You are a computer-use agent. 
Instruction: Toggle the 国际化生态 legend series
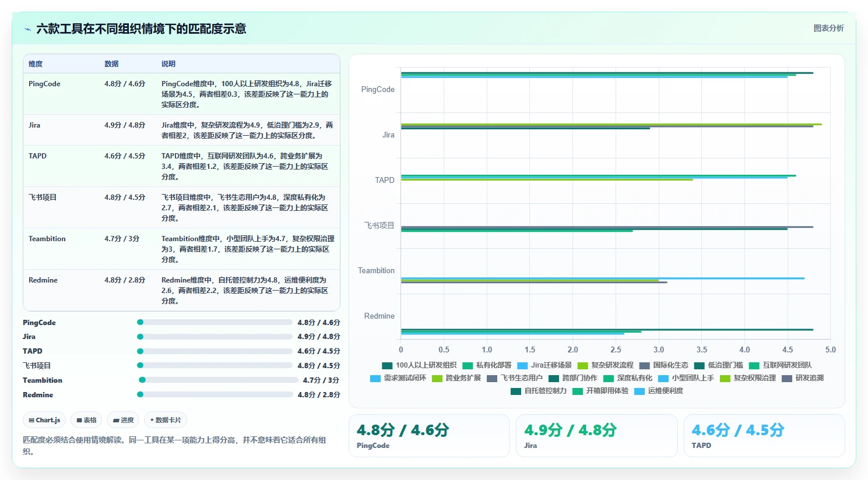click(x=663, y=365)
